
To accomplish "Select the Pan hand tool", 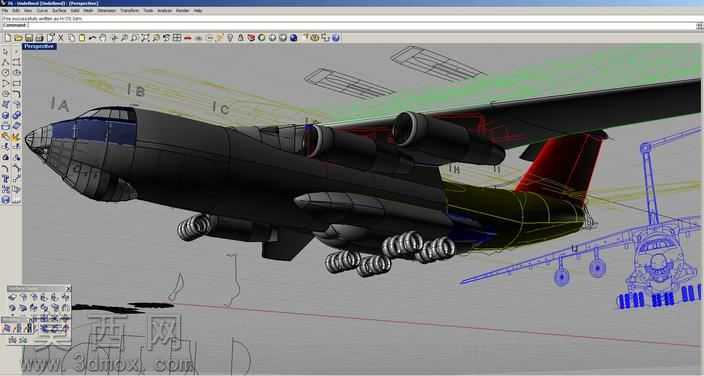I will [x=103, y=38].
